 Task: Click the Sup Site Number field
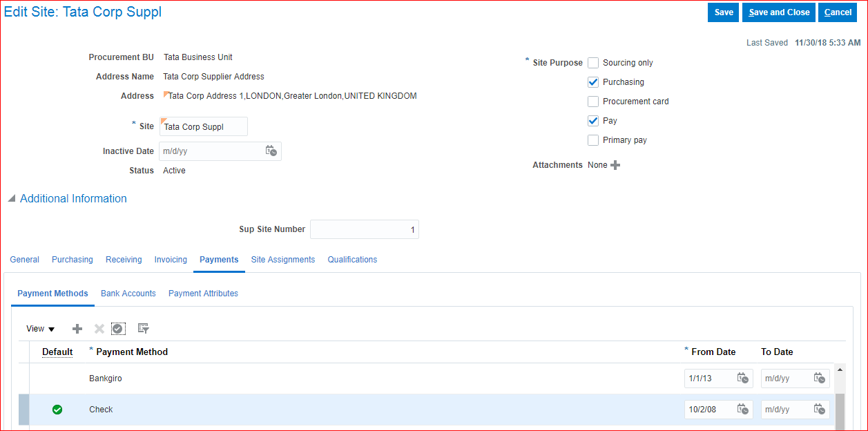click(365, 230)
